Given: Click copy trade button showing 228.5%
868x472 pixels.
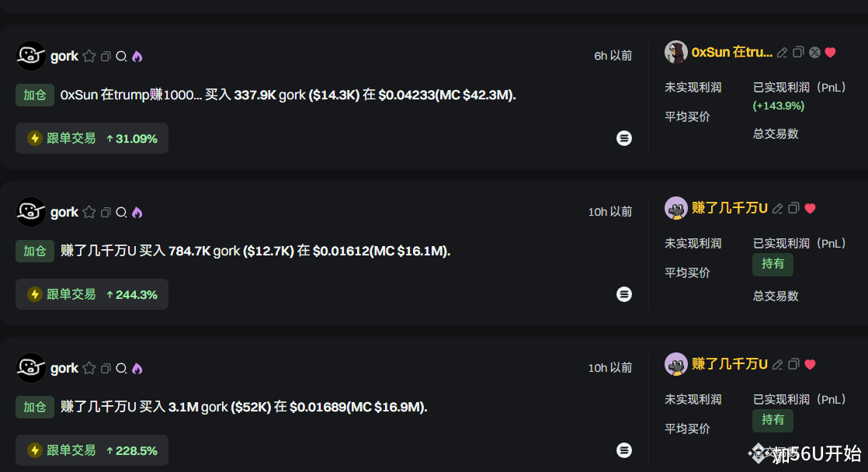Looking at the screenshot, I should (x=92, y=450).
